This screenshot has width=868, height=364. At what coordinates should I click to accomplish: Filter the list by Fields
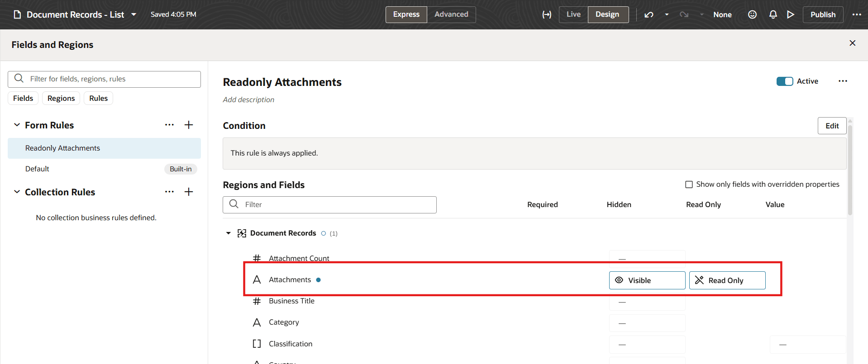tap(23, 98)
